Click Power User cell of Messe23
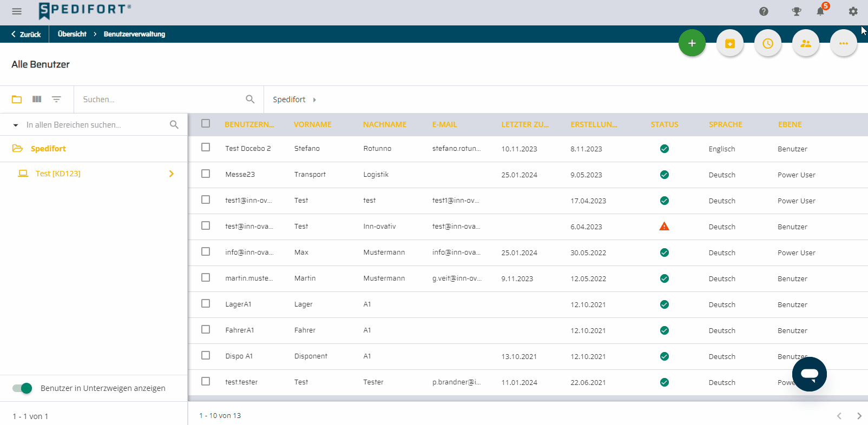 tap(797, 175)
